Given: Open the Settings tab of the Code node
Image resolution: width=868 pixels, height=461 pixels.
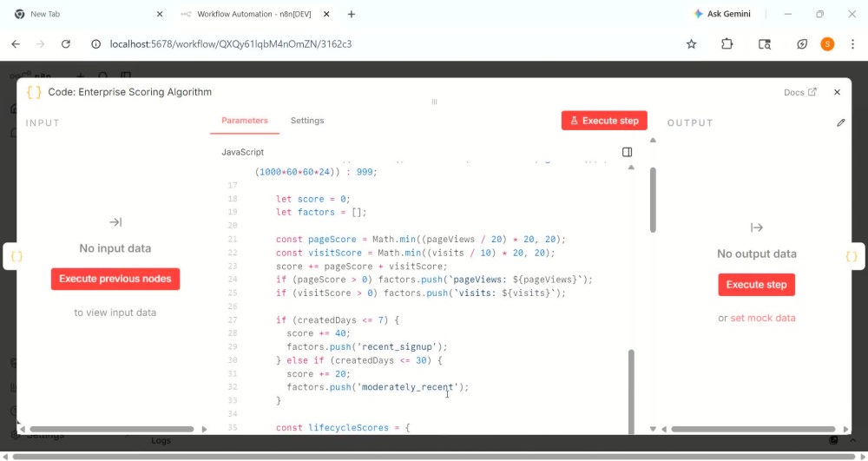Looking at the screenshot, I should tap(307, 121).
